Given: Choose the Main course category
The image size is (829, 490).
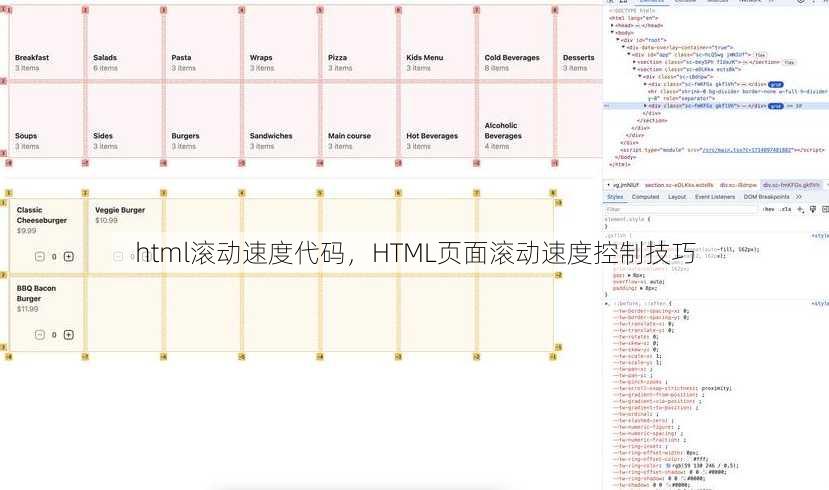Looking at the screenshot, I should click(x=358, y=121).
